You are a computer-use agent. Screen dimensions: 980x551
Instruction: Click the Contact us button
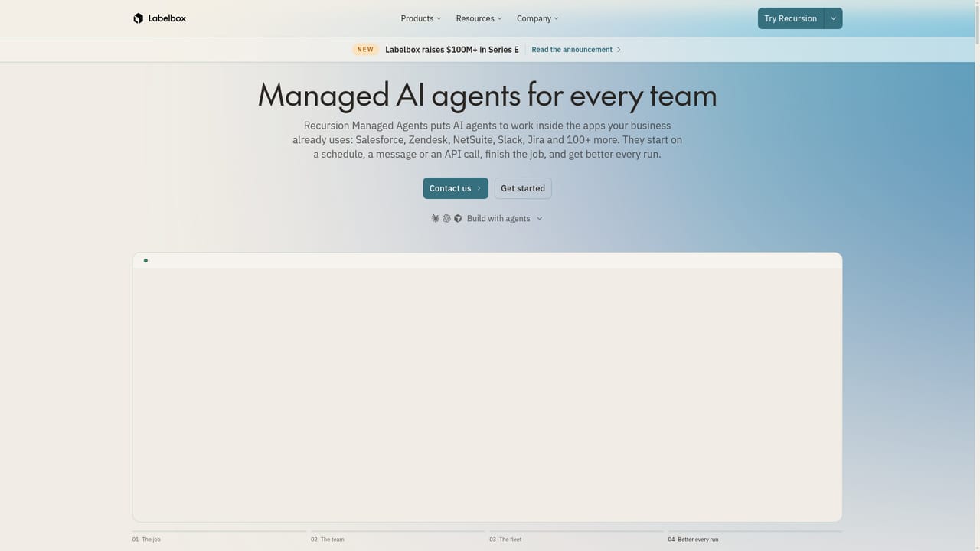[456, 188]
